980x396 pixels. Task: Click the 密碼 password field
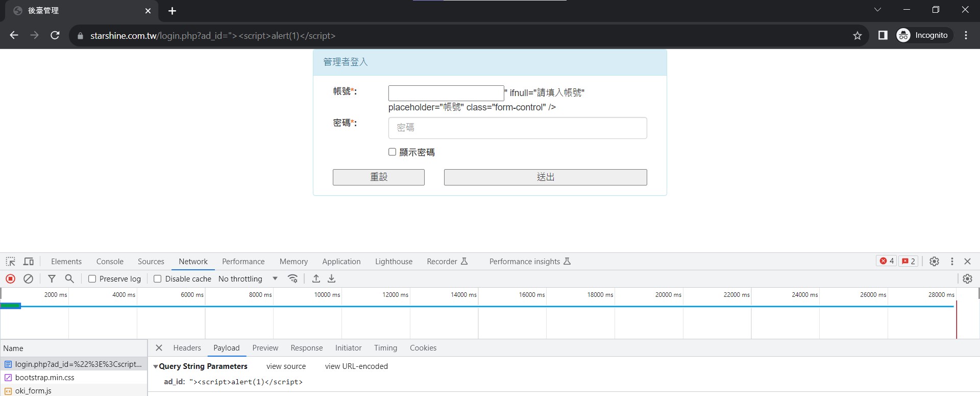pyautogui.click(x=518, y=128)
